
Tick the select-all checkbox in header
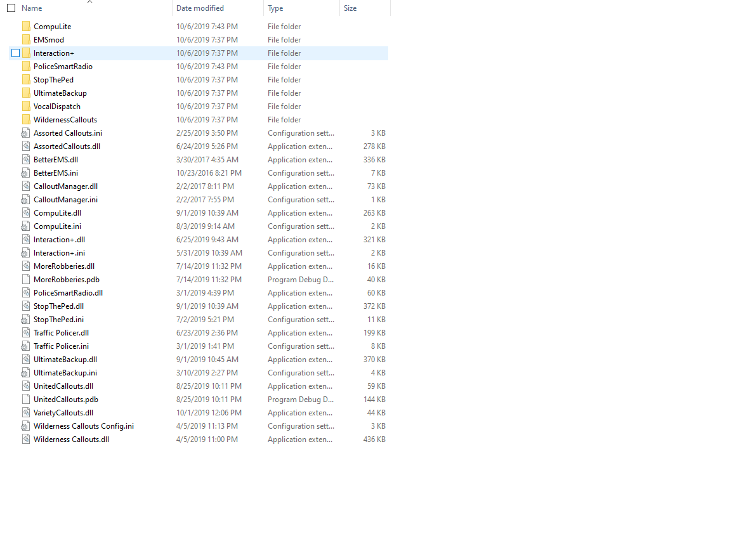tap(11, 8)
